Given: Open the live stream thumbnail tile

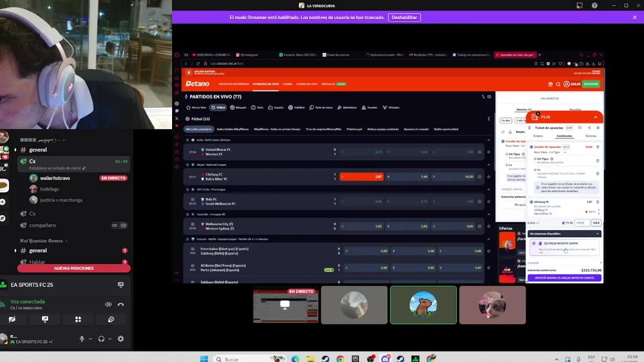Looking at the screenshot, I should tap(286, 305).
